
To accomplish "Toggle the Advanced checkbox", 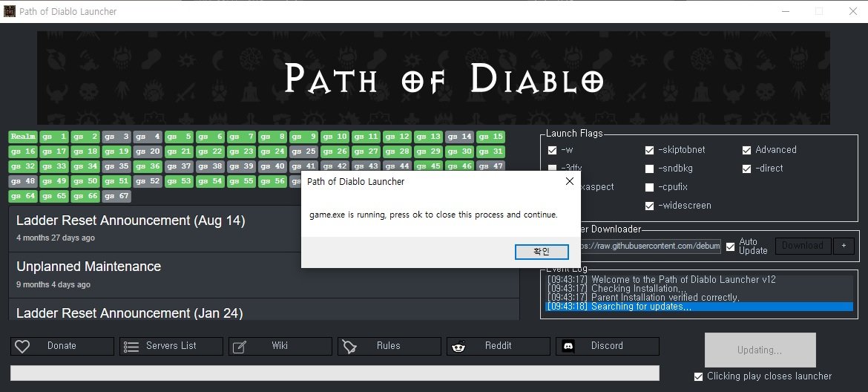I will (747, 150).
